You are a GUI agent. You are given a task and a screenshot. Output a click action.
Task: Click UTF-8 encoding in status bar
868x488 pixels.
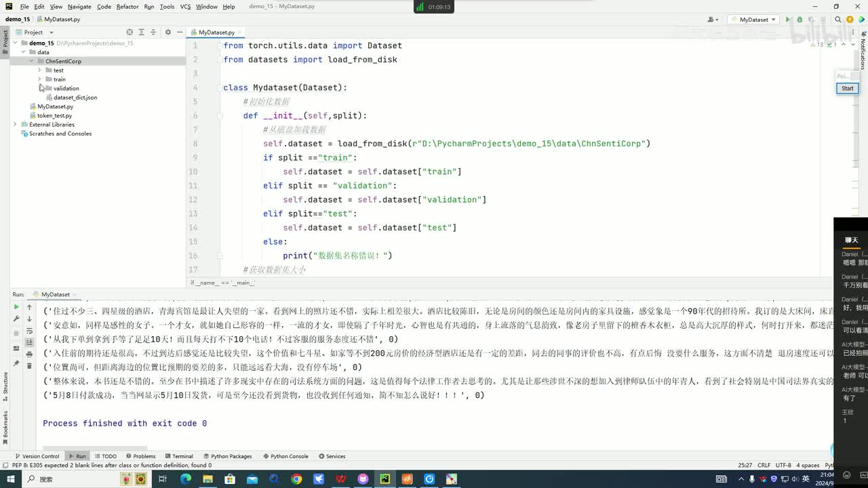tap(783, 465)
